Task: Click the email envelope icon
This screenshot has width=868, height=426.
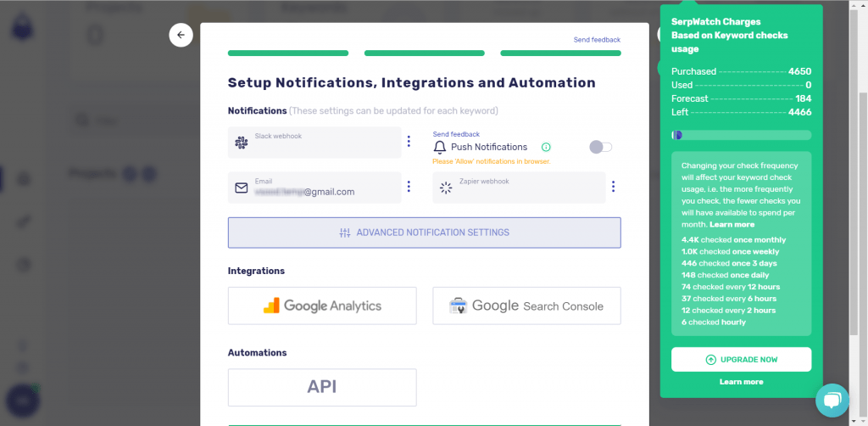Action: pyautogui.click(x=242, y=188)
